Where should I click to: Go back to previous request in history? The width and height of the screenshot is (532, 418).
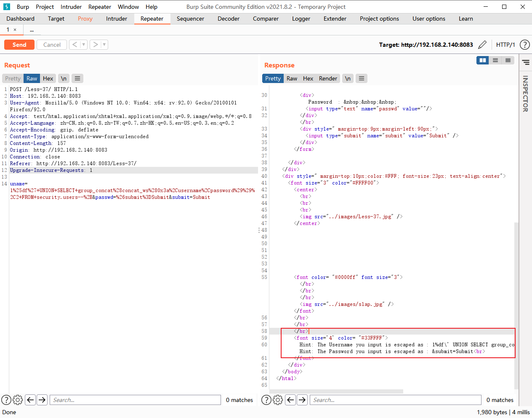pos(74,45)
